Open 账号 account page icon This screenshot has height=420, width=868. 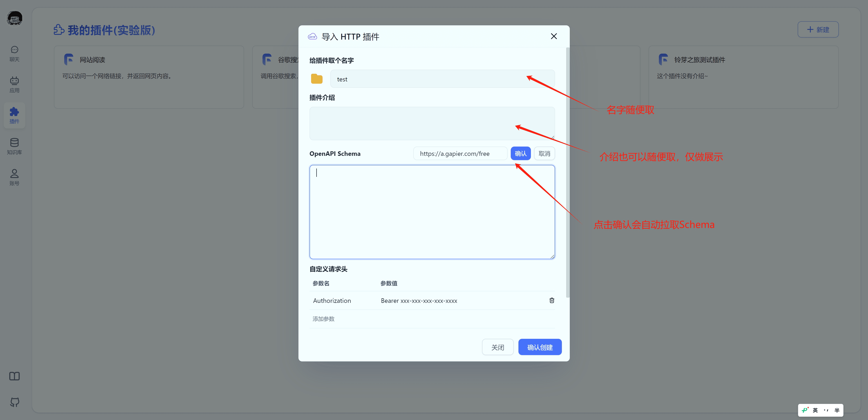click(14, 177)
